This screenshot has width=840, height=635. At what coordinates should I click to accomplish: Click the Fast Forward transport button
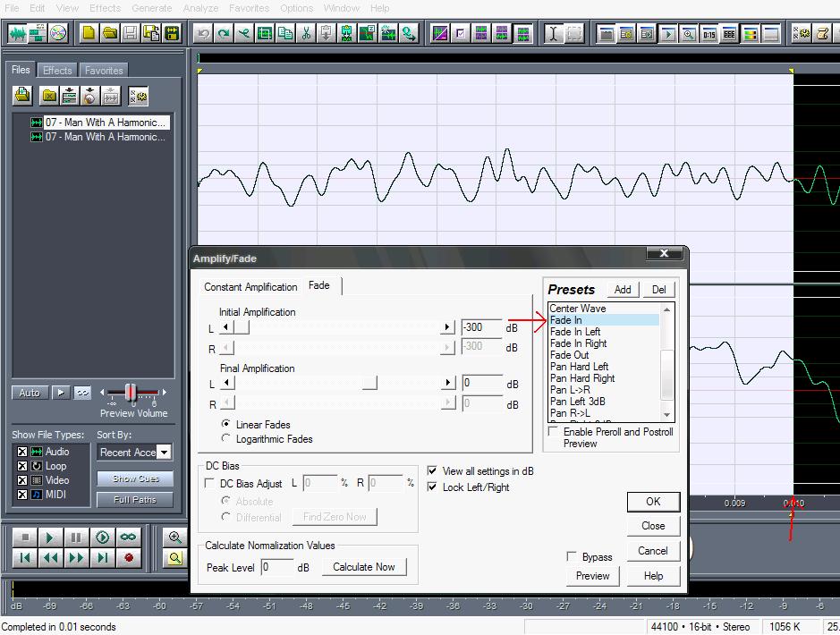pyautogui.click(x=76, y=558)
